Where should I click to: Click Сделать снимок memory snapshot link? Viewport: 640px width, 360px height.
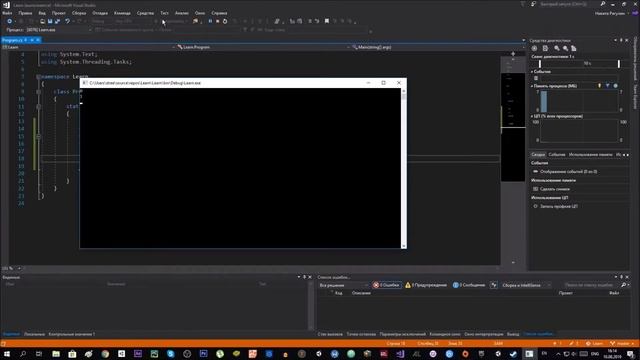click(x=555, y=189)
